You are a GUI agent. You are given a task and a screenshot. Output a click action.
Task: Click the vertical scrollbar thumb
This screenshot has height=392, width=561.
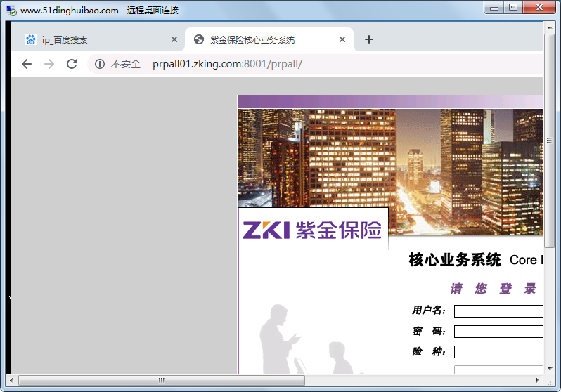tap(550, 141)
